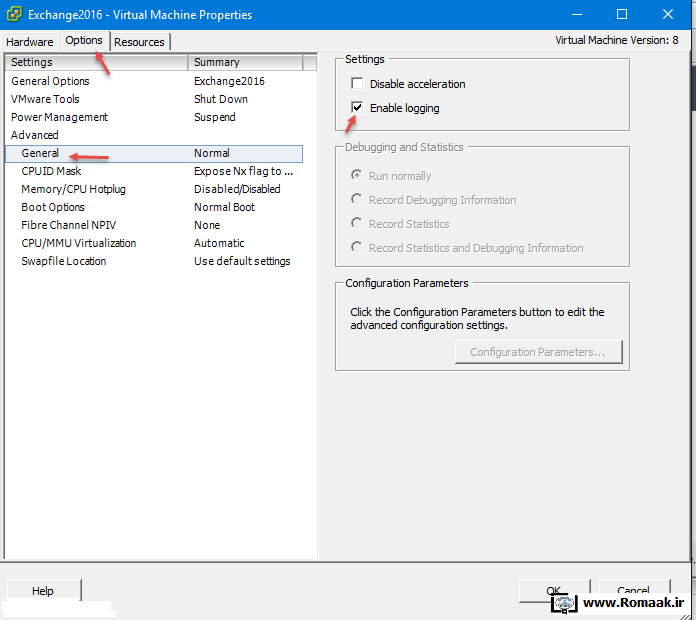Click the VMware icon in the title bar

pos(14,14)
